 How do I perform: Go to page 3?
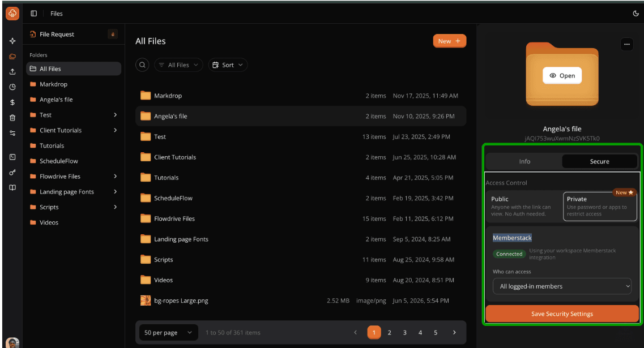[x=404, y=332]
